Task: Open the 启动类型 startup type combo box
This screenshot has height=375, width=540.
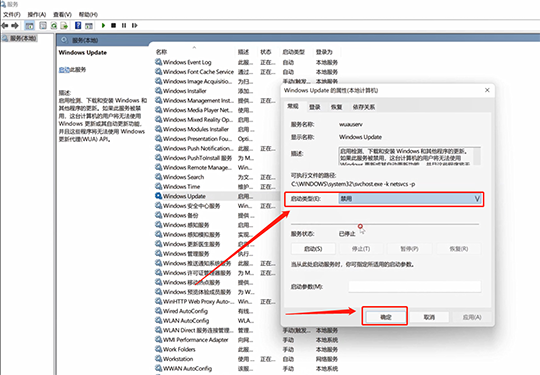Action: coord(410,199)
